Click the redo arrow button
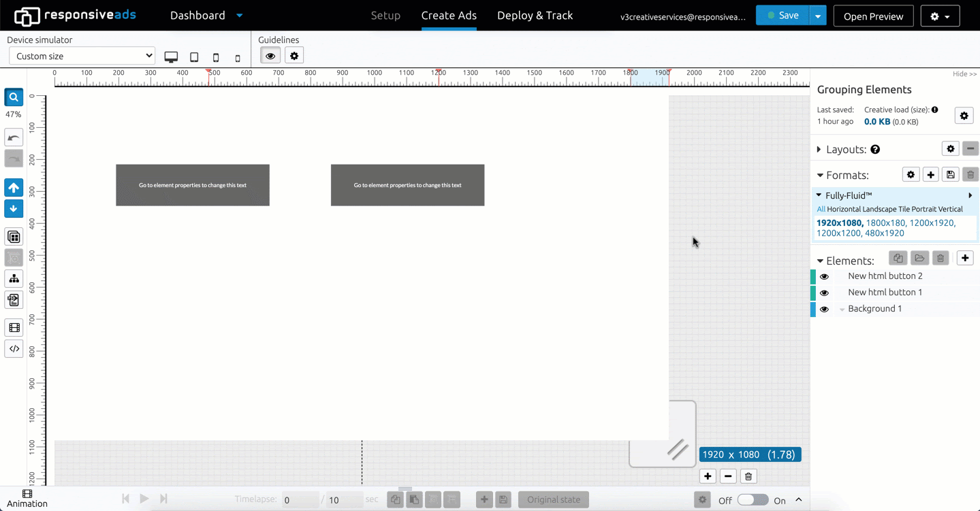This screenshot has width=980, height=511. 14,159
